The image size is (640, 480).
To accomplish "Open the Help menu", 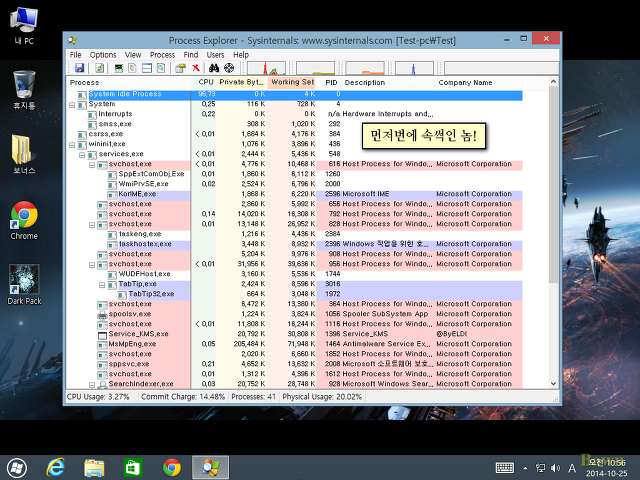I will pos(241,55).
